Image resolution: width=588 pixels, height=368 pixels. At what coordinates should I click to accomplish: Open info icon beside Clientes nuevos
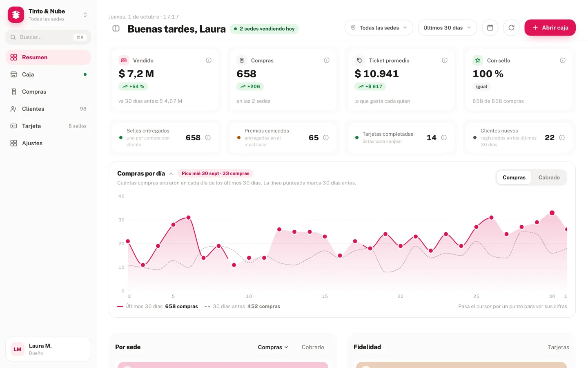coord(562,138)
